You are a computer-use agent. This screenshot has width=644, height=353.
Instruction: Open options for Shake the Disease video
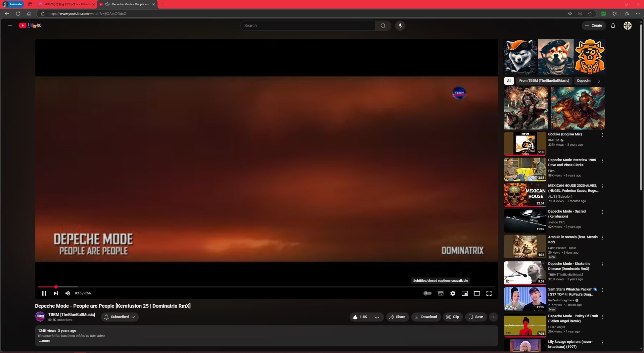click(x=602, y=265)
